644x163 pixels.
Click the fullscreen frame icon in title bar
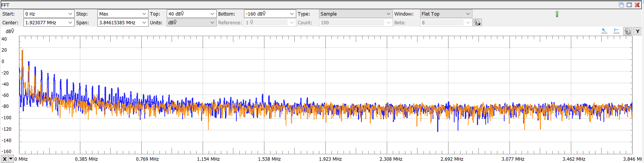tap(629, 5)
